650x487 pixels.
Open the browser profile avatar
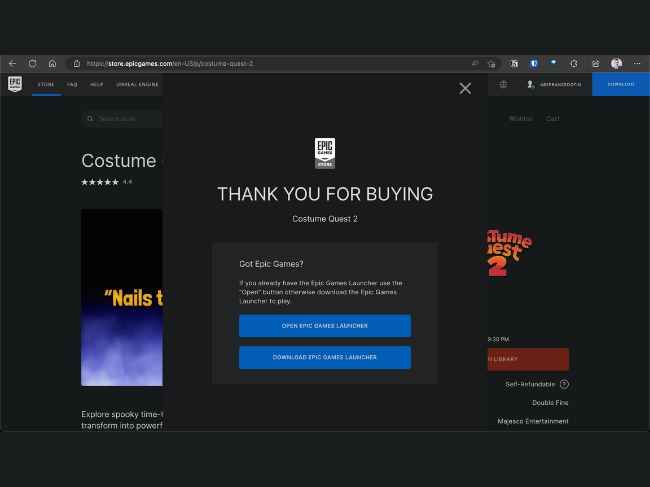click(x=616, y=63)
